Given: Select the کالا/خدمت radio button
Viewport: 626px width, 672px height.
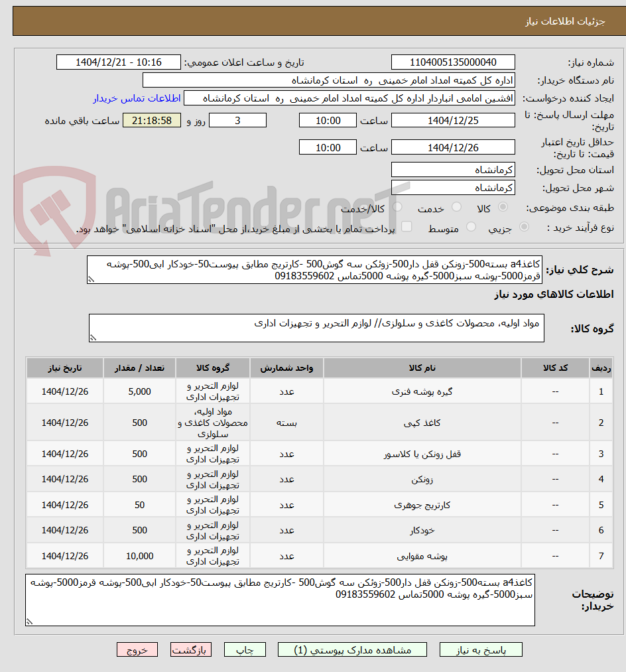Looking at the screenshot, I should tap(398, 207).
